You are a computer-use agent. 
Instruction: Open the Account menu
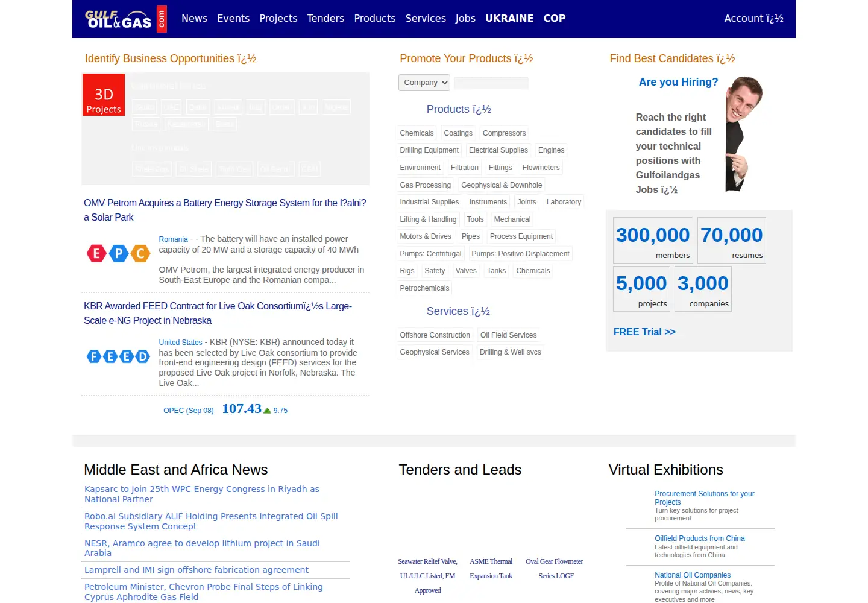[753, 18]
